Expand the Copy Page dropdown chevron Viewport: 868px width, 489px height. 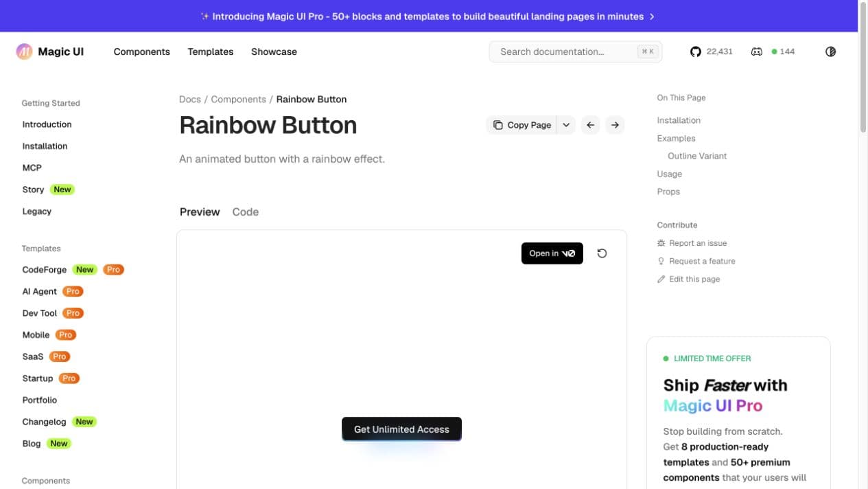click(x=566, y=125)
